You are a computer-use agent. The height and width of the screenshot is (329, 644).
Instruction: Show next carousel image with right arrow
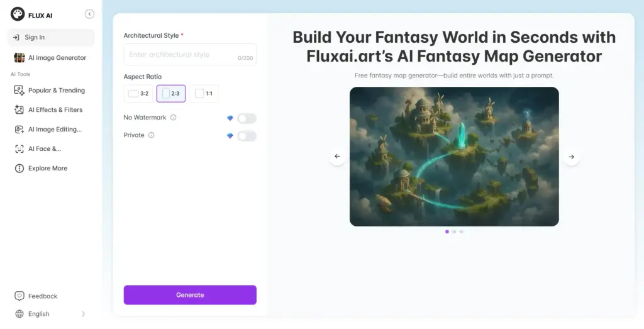[571, 157]
